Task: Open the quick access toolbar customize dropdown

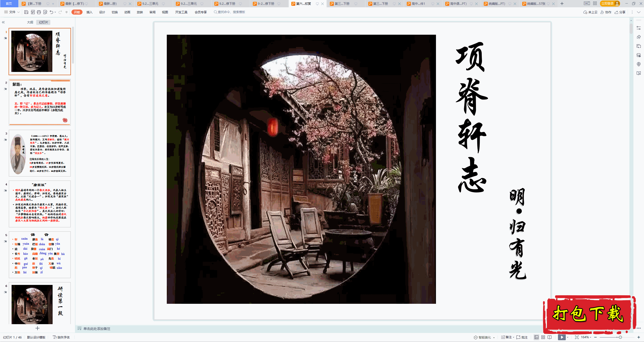Action: click(66, 12)
